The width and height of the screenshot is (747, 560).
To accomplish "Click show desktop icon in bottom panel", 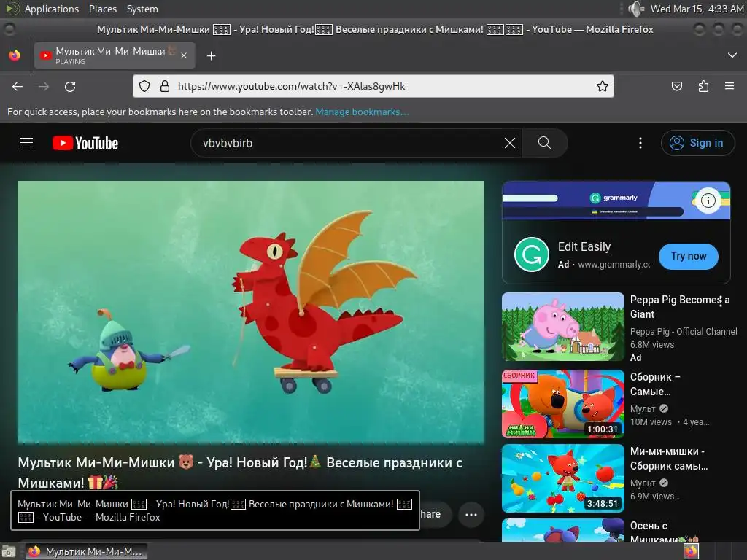I will [9, 552].
